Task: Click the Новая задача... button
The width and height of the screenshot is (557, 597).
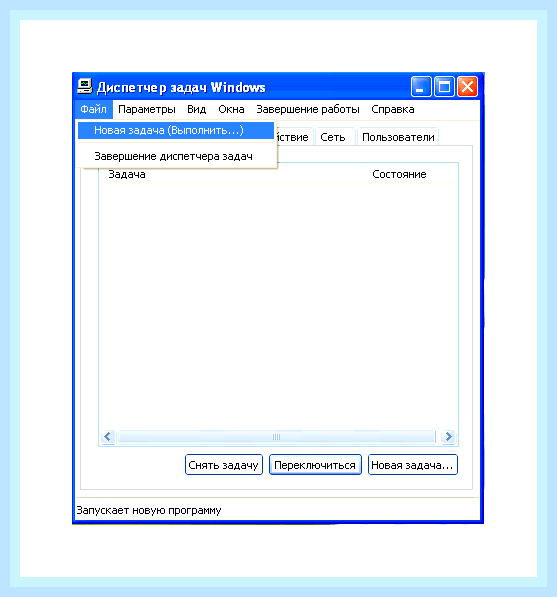Action: [413, 465]
